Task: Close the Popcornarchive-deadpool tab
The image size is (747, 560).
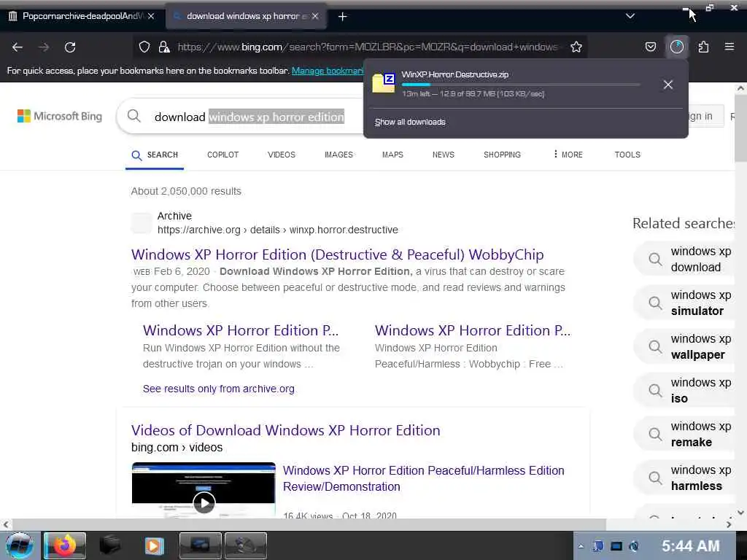Action: click(x=151, y=16)
